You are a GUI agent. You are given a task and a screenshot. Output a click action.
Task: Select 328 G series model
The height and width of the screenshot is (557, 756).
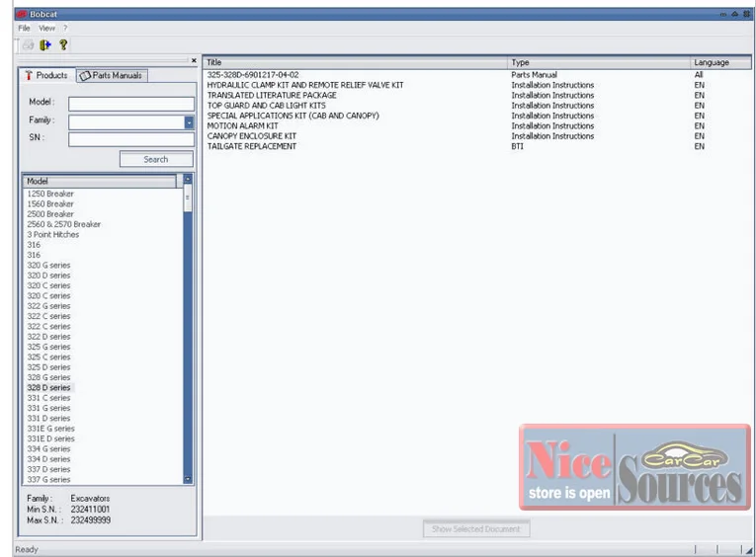[x=48, y=377]
